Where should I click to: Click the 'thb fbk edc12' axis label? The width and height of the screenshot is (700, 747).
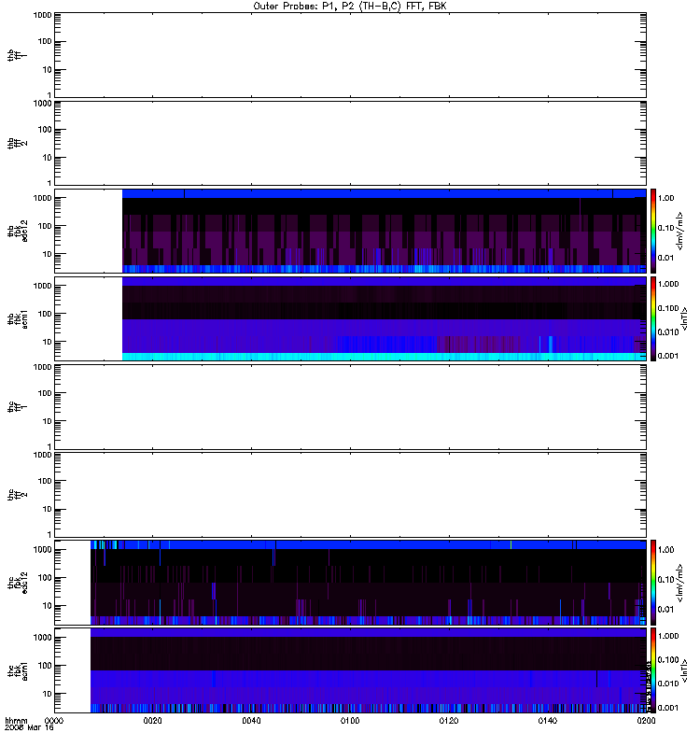click(17, 231)
